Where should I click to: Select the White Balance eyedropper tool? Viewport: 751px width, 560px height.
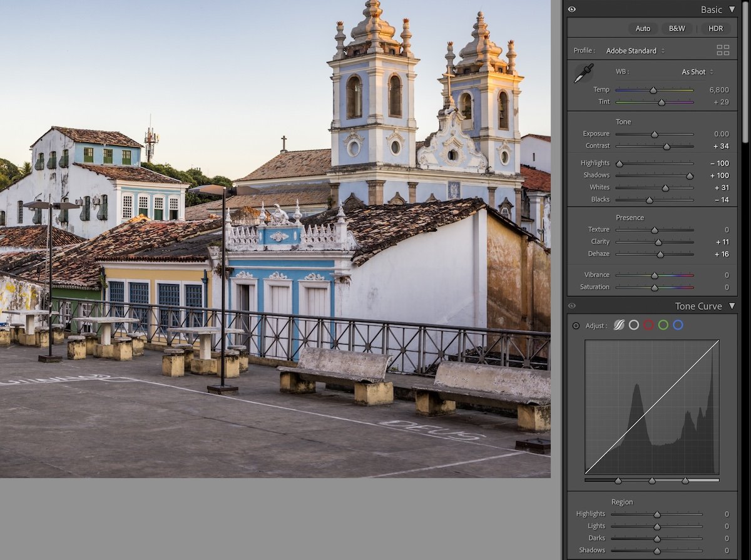pos(583,73)
